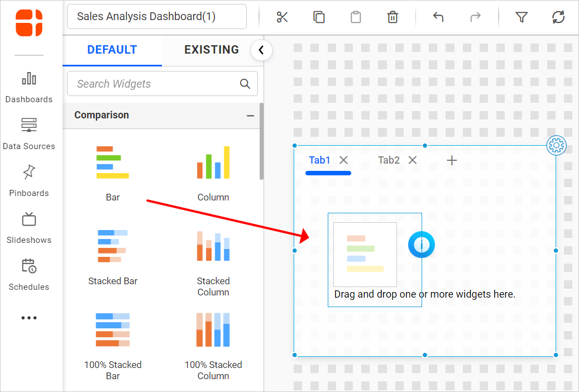Image resolution: width=579 pixels, height=392 pixels.
Task: Refresh the dashboard with the refresh icon
Action: click(x=558, y=17)
